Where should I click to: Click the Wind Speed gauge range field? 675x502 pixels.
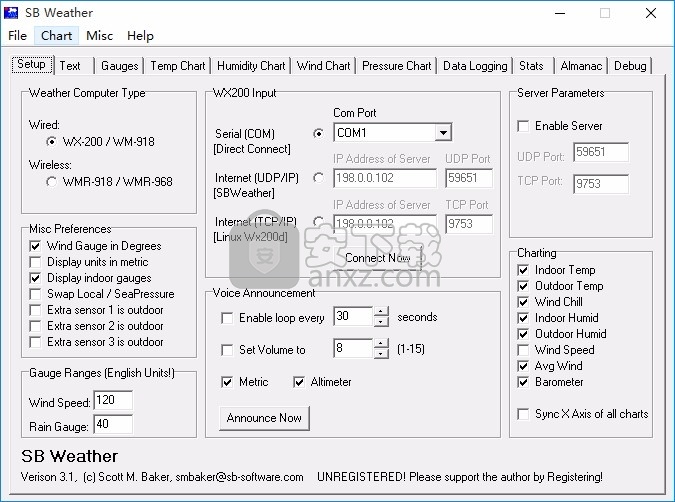[113, 400]
